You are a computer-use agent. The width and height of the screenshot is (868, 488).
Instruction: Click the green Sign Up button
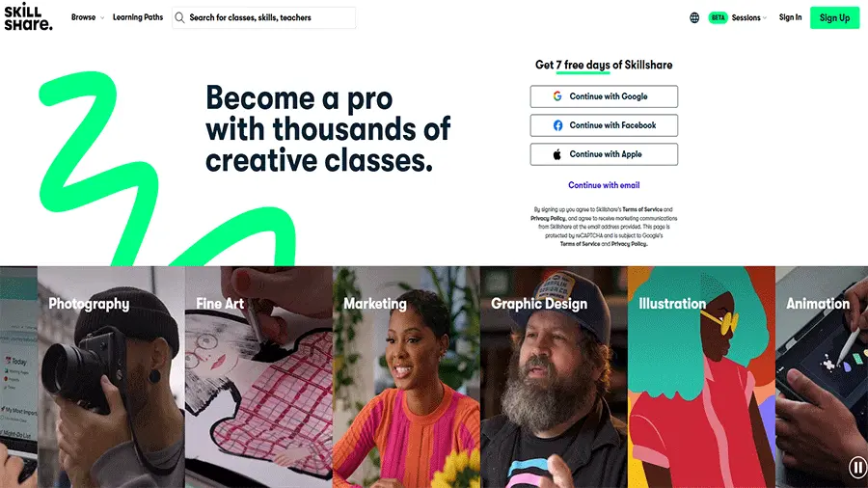tap(835, 17)
